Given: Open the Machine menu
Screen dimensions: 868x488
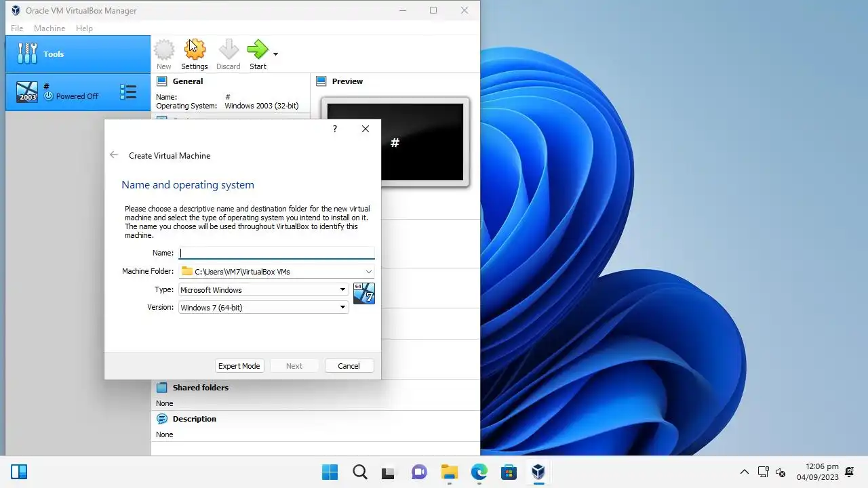Looking at the screenshot, I should click(50, 28).
